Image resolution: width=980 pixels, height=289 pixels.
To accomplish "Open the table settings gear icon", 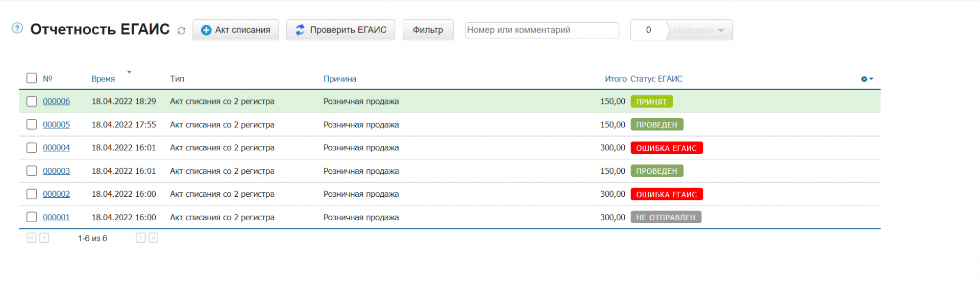I will 867,79.
